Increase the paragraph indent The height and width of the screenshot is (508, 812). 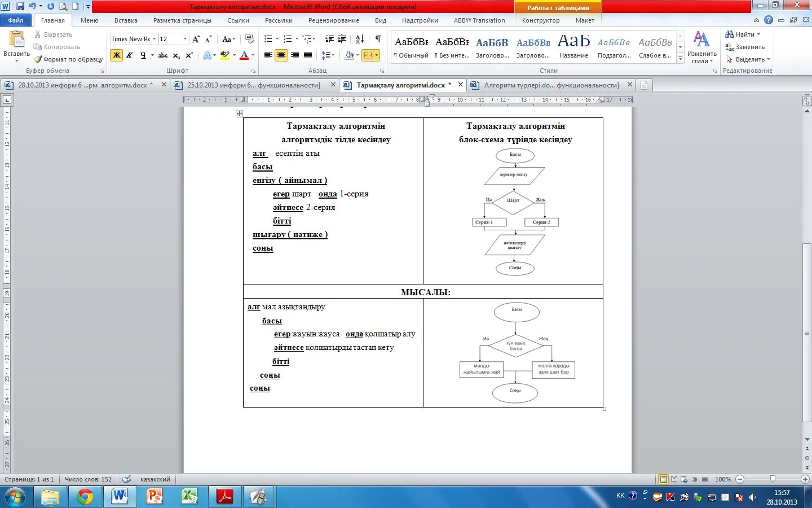(342, 39)
